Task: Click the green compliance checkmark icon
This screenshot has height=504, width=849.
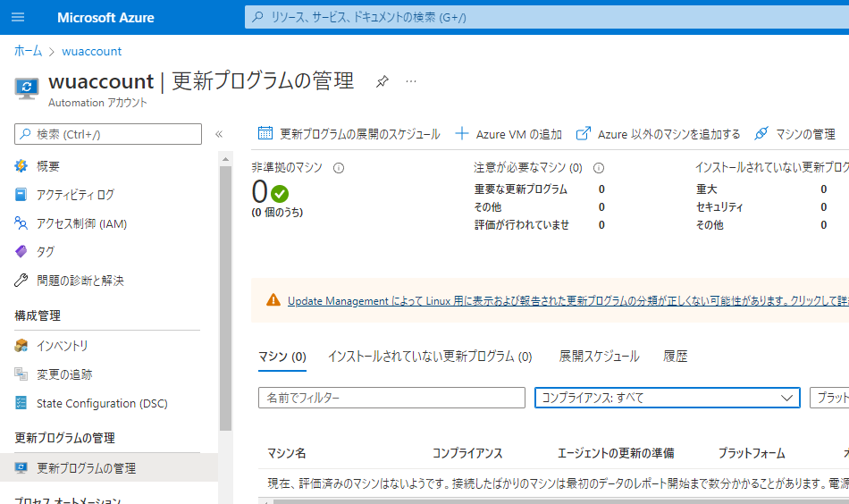Action: 280,194
